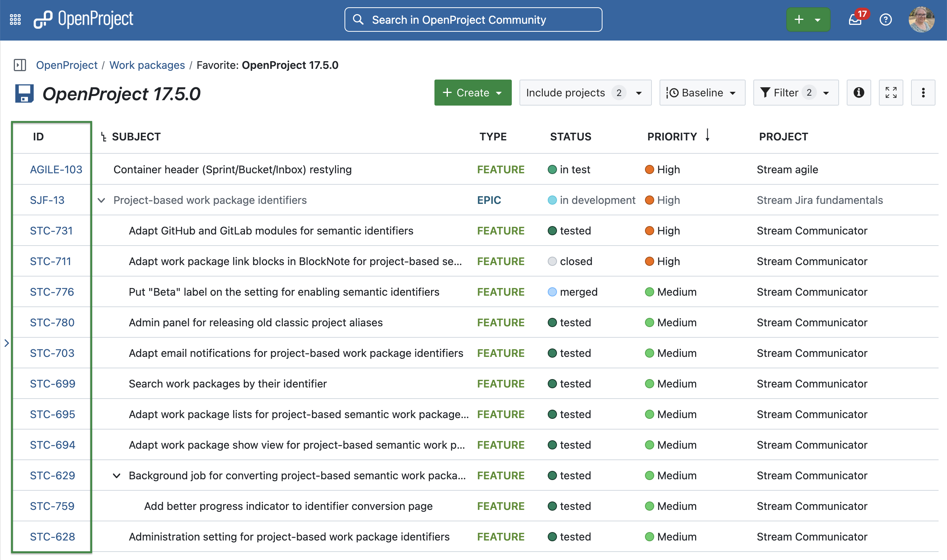The width and height of the screenshot is (947, 560).
Task: Open work package STC-703
Action: [52, 353]
